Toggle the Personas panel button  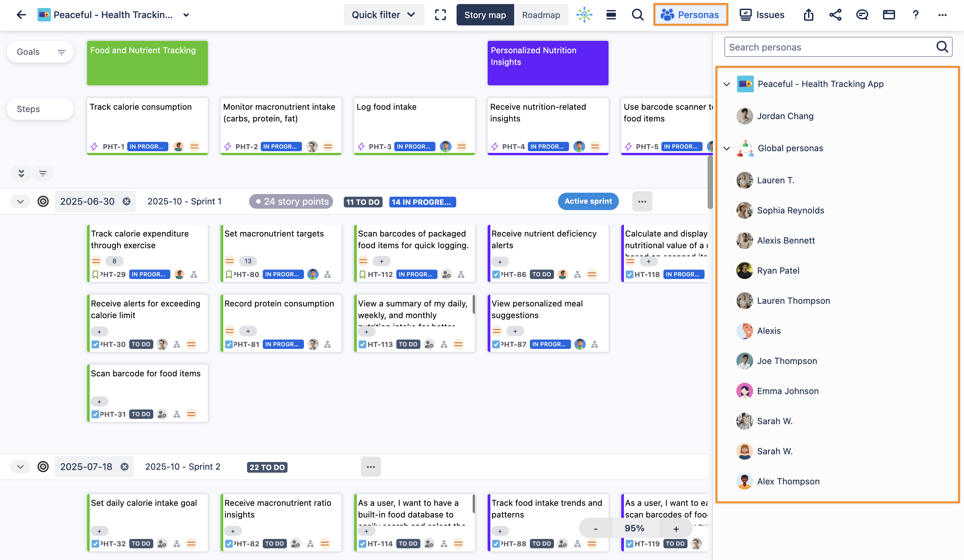(690, 15)
